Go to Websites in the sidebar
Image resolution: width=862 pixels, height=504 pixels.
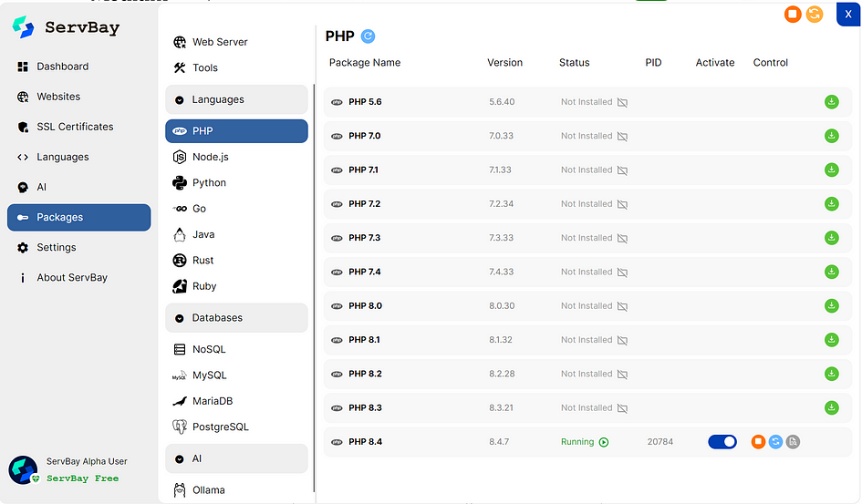[x=78, y=97]
